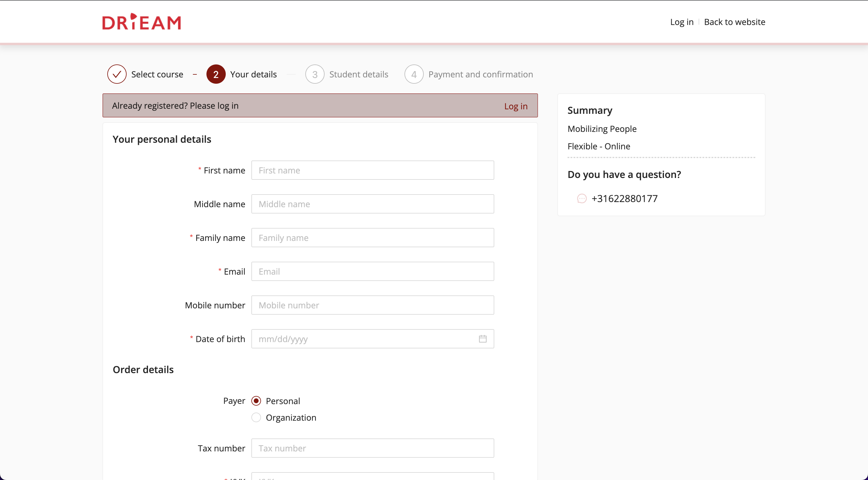The width and height of the screenshot is (868, 480).
Task: Select the Organization payer radio button
Action: (x=256, y=417)
